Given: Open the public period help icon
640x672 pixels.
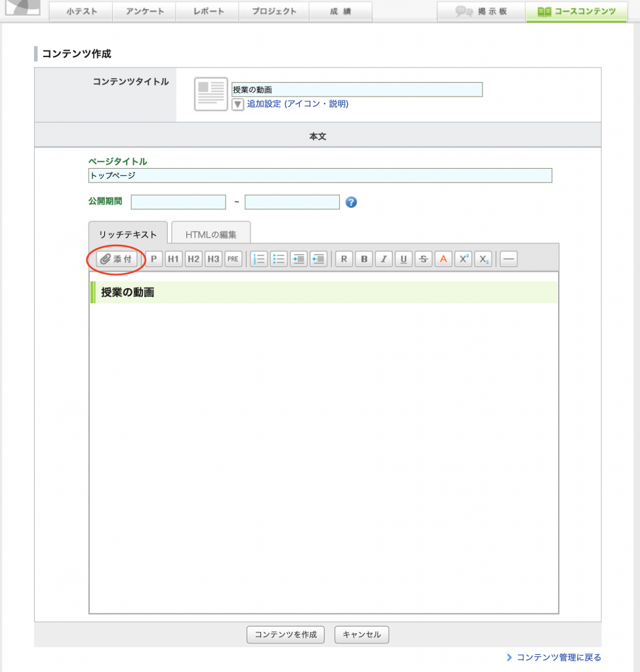Looking at the screenshot, I should tap(351, 202).
